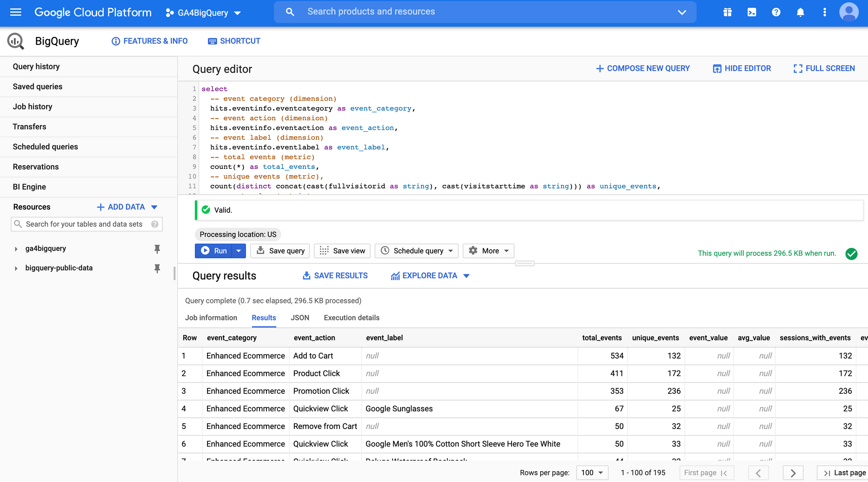Switch to the JSON tab

300,318
